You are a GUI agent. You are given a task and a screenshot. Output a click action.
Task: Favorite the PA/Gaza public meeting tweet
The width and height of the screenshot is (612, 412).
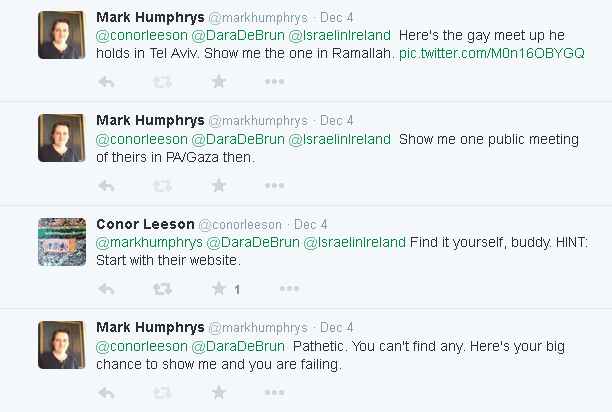(219, 185)
